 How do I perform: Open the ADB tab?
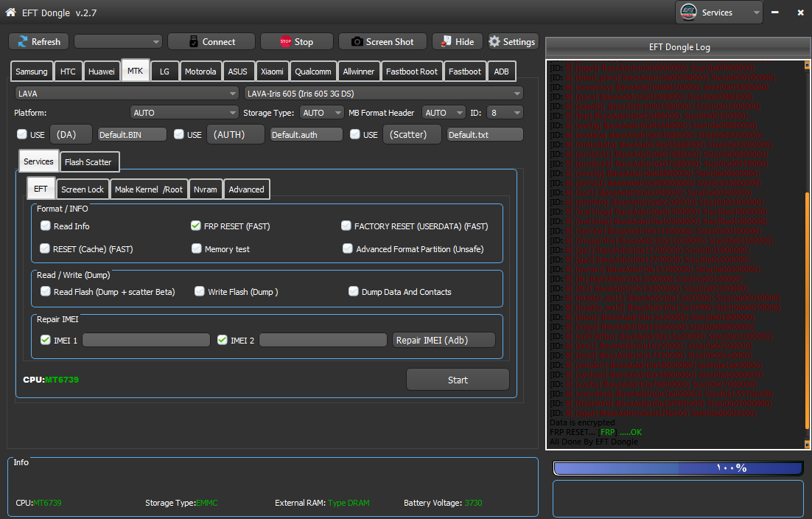(x=501, y=72)
